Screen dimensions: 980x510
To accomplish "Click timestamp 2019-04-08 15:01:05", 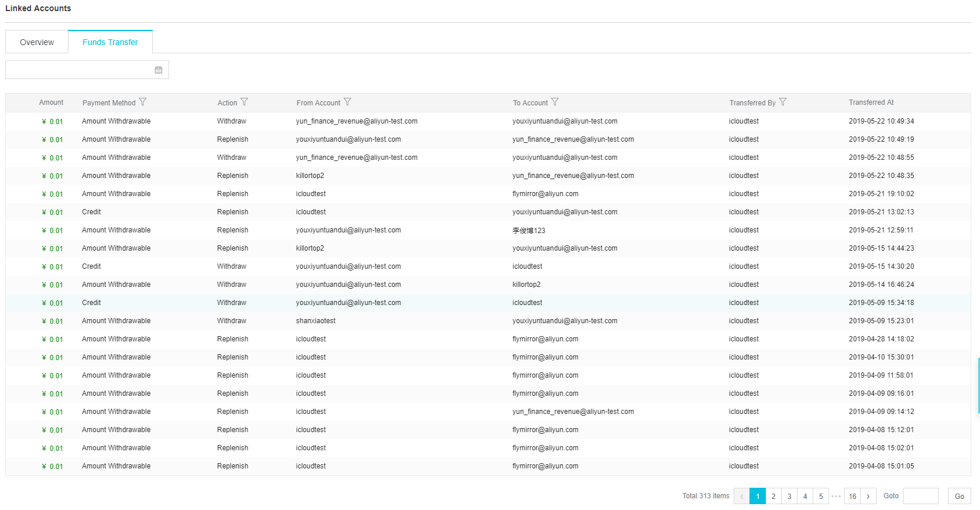I will tap(881, 466).
